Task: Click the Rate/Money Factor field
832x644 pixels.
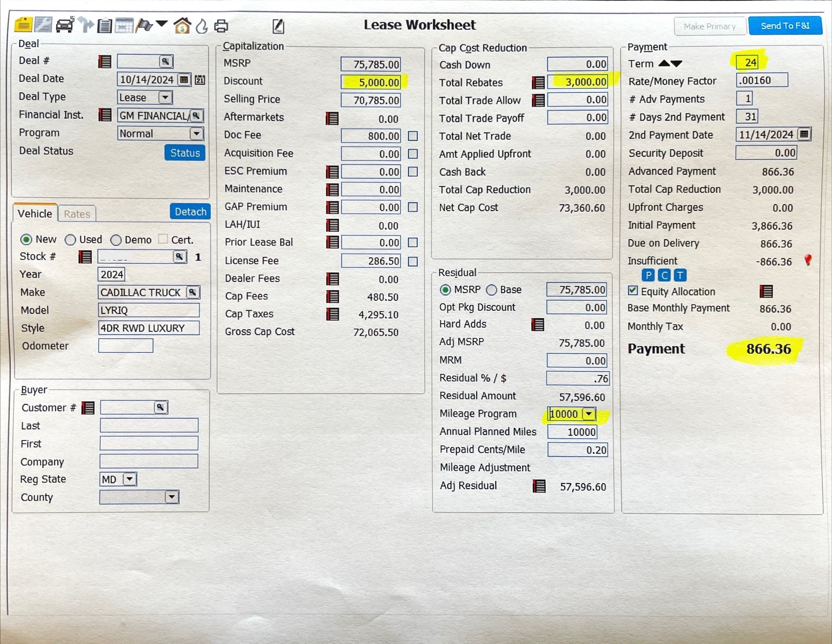Action: coord(762,80)
